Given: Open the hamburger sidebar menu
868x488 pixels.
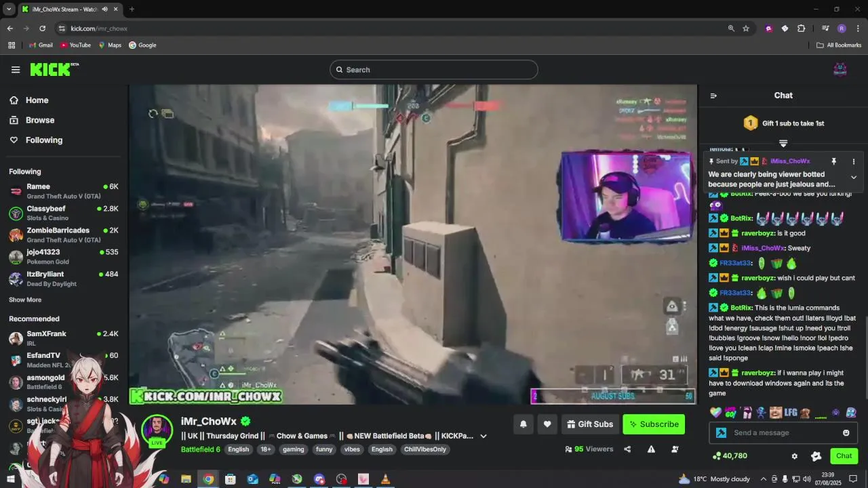Looking at the screenshot, I should click(x=16, y=69).
